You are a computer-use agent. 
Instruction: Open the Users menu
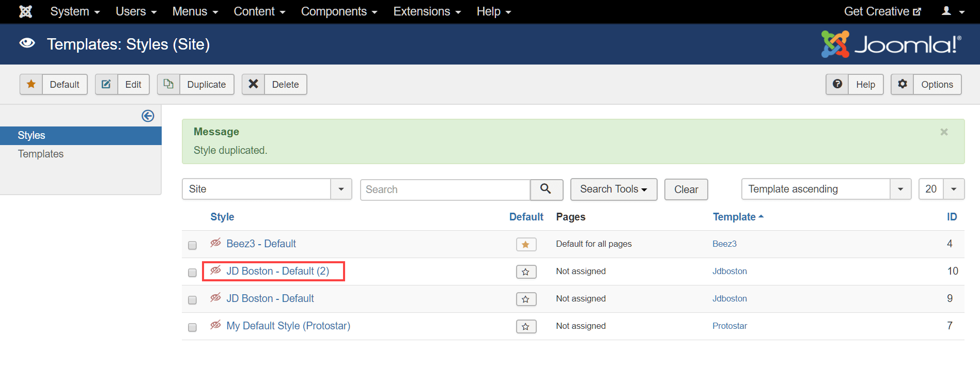click(x=136, y=11)
